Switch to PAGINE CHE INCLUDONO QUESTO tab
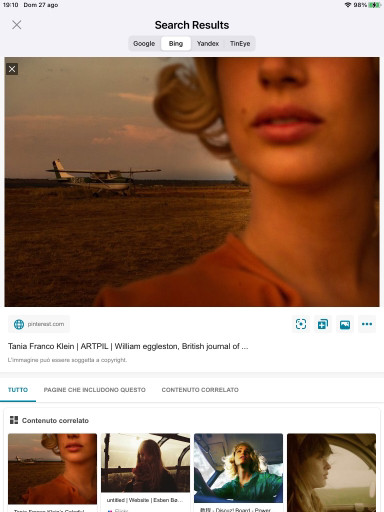Image resolution: width=384 pixels, height=512 pixels. pos(95,390)
